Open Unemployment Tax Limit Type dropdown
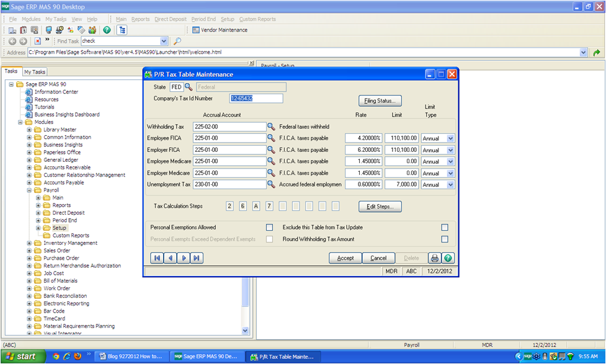Viewport: 606px width, 364px height. pos(450,184)
